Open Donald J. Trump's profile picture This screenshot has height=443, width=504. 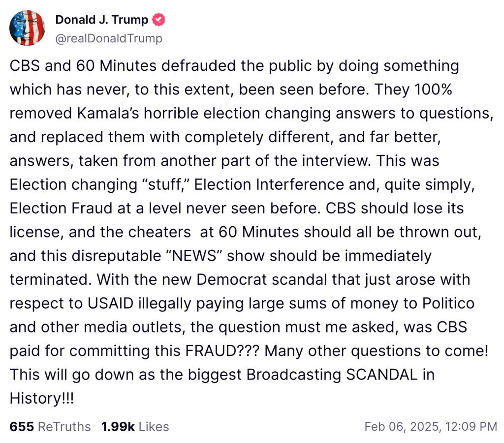click(x=28, y=28)
